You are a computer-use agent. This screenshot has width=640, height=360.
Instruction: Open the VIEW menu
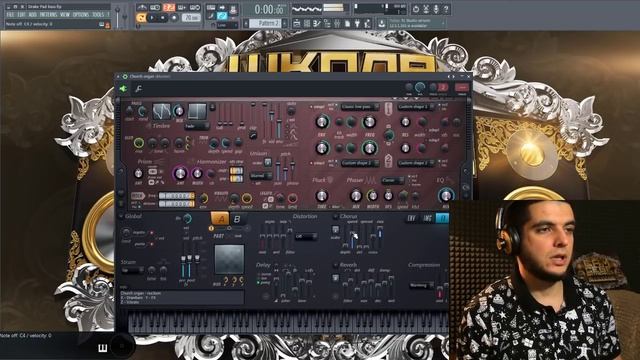pyautogui.click(x=65, y=15)
